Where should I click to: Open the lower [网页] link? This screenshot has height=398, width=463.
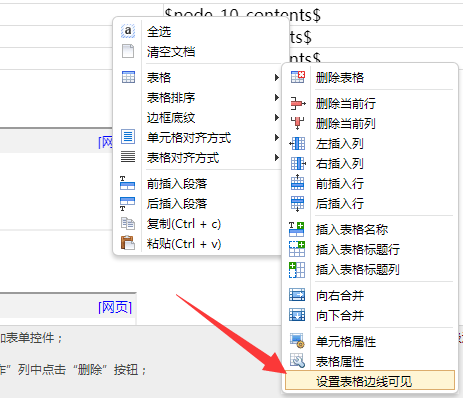[115, 307]
